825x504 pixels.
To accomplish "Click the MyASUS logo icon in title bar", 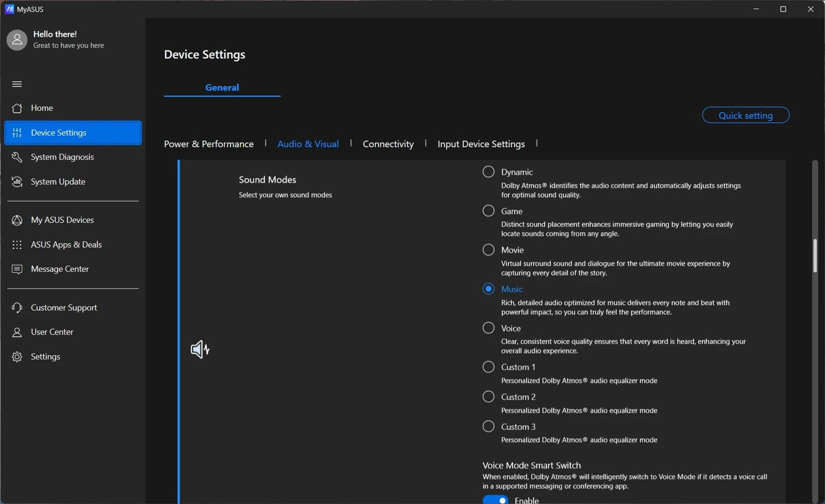I will pyautogui.click(x=9, y=9).
